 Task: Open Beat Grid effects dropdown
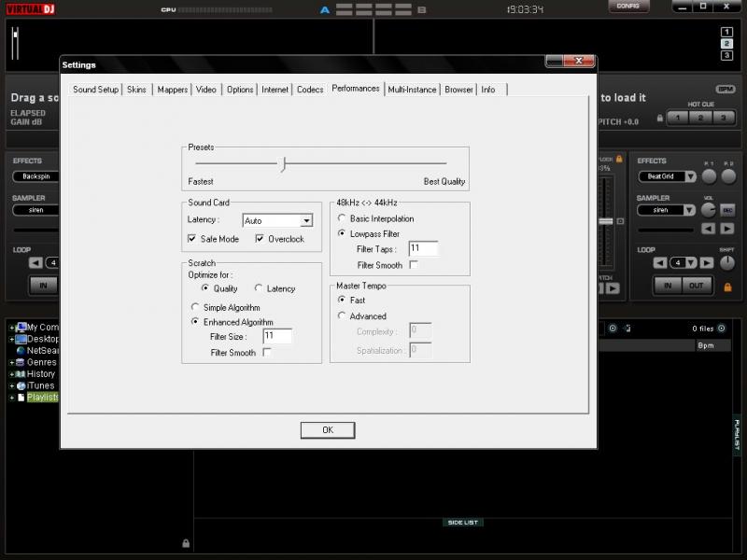click(690, 176)
